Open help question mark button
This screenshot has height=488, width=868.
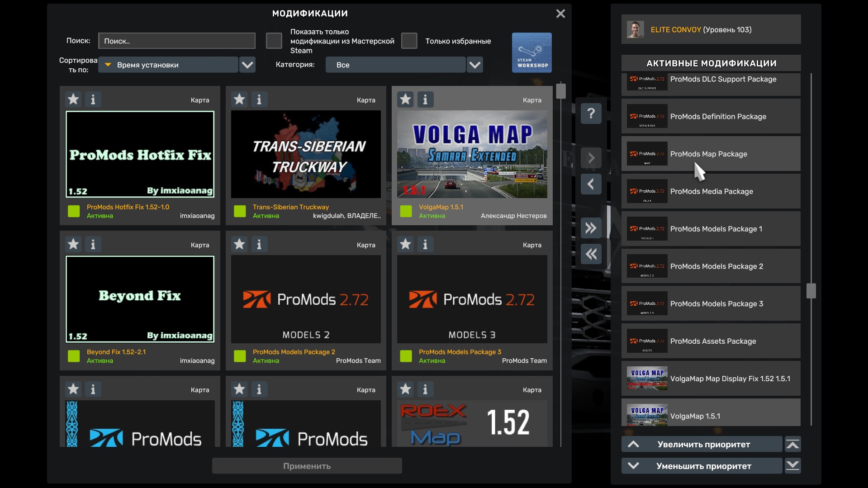point(591,113)
